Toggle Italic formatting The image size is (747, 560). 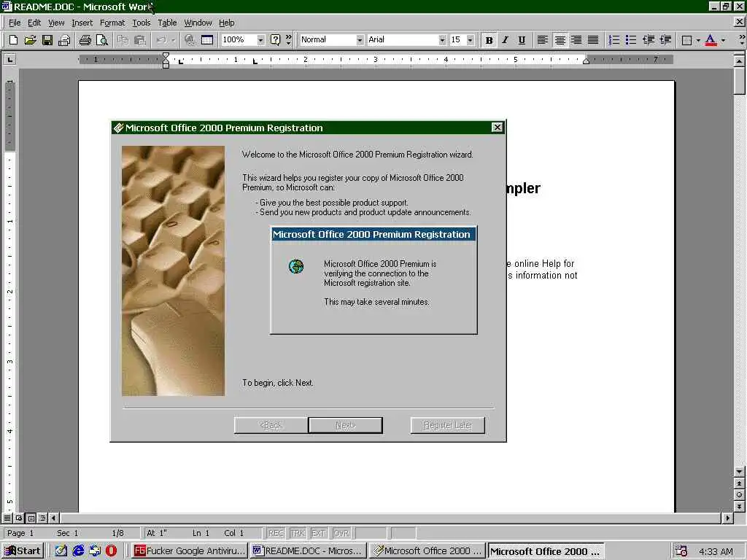click(505, 40)
